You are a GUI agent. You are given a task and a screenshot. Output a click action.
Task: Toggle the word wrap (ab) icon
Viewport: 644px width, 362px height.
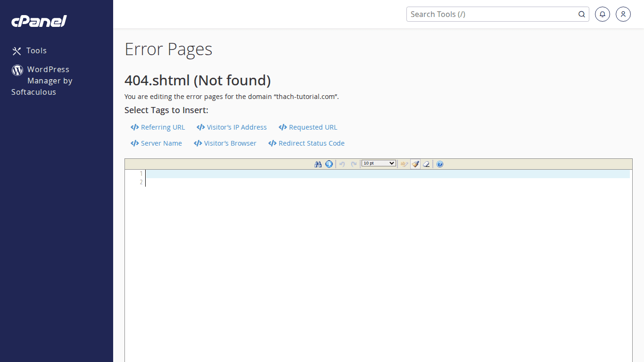(x=404, y=164)
